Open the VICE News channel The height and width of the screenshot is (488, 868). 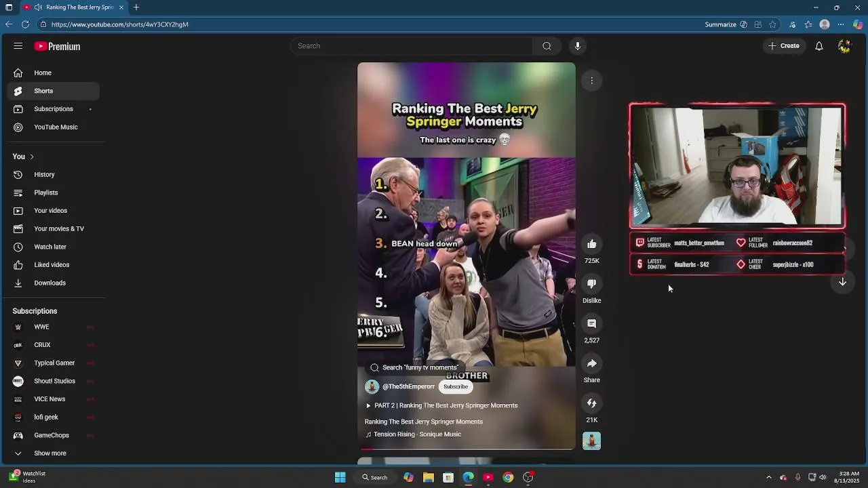pos(53,399)
